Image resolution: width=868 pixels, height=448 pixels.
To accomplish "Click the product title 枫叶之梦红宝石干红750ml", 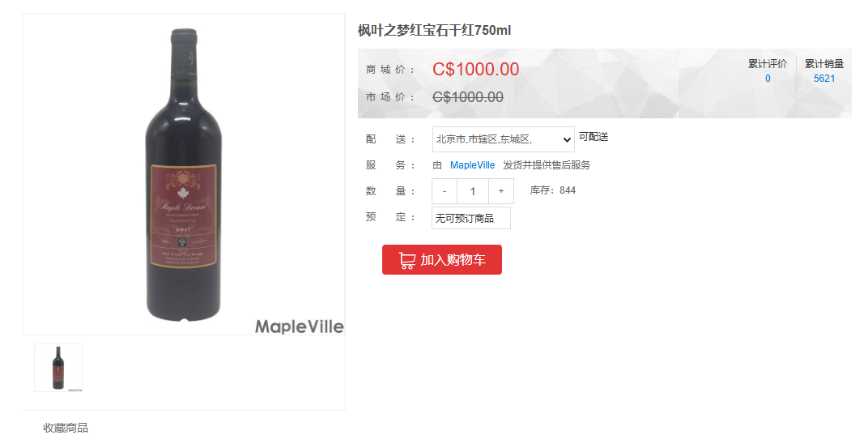I will [x=435, y=31].
